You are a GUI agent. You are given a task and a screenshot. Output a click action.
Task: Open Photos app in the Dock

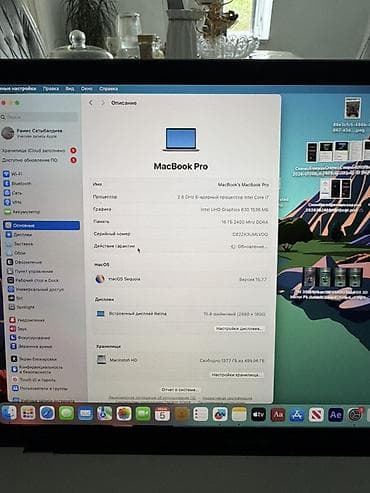coord(124,414)
